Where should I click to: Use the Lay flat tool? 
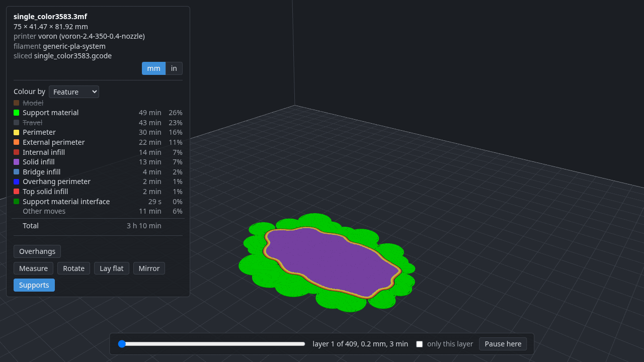pyautogui.click(x=112, y=268)
